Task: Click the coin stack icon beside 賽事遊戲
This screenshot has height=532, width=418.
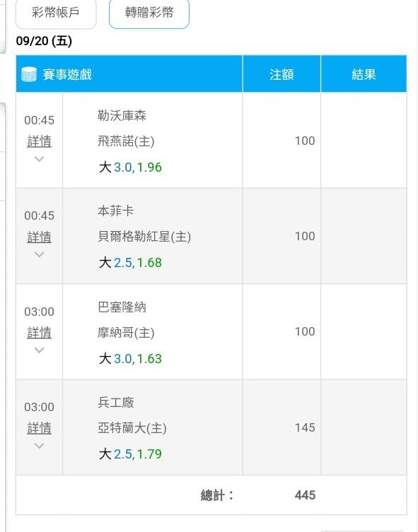Action: (29, 74)
